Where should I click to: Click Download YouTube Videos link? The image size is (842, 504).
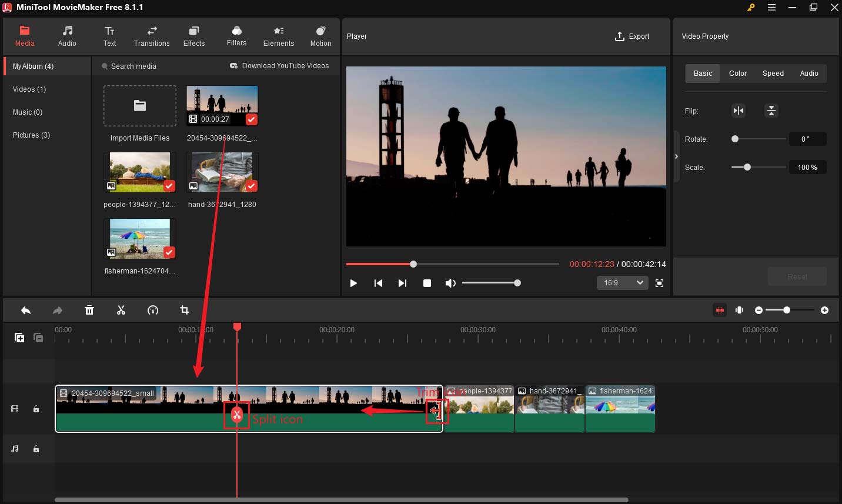coord(279,66)
